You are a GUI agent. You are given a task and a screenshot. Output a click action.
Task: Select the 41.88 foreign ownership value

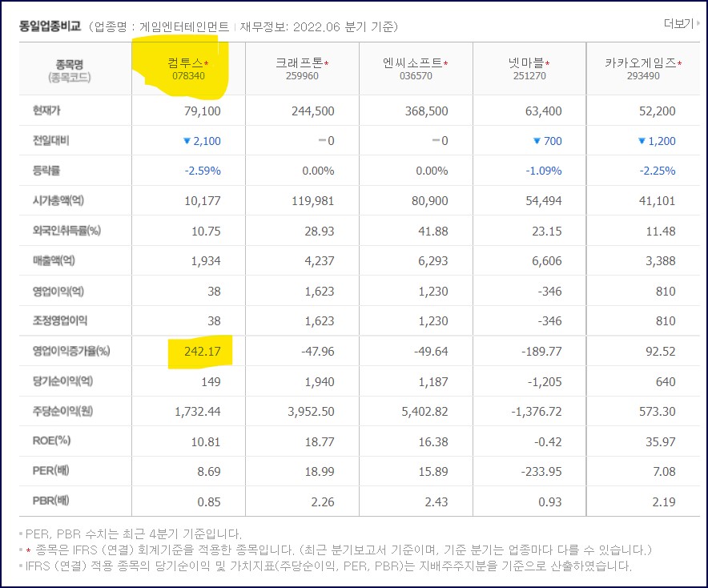433,232
